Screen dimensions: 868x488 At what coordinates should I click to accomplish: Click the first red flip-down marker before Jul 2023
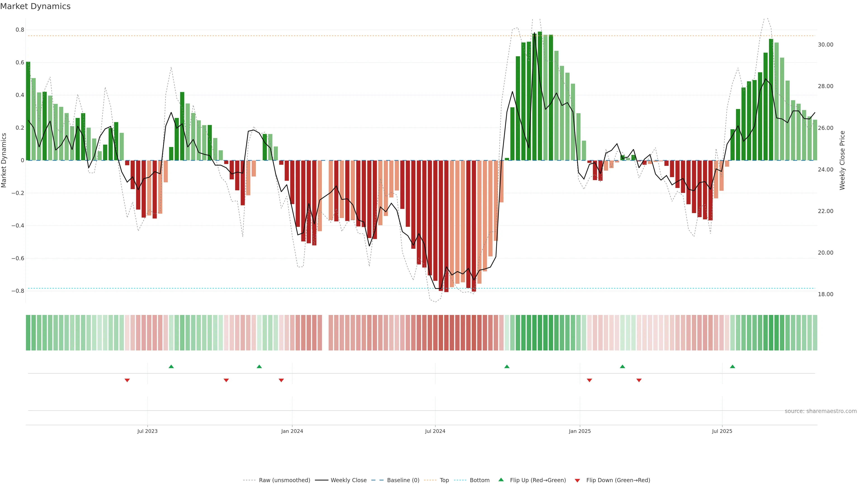127,380
